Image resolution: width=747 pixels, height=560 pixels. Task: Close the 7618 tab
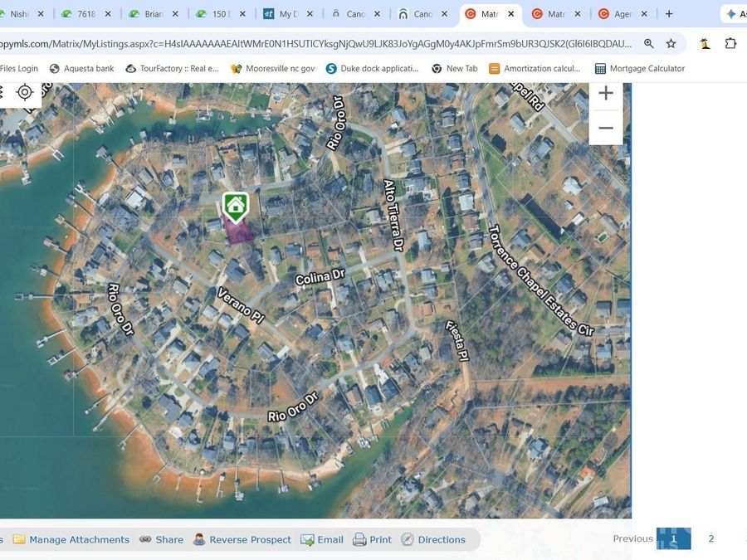click(108, 14)
